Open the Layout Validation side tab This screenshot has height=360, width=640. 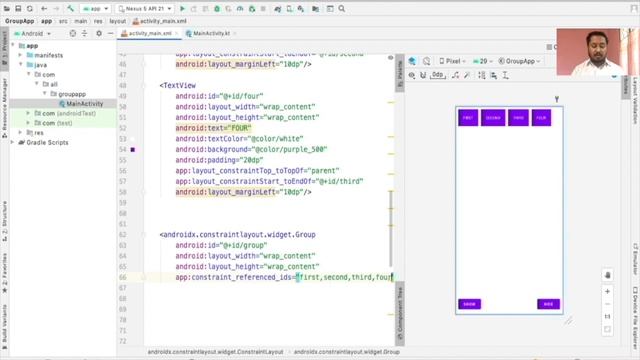click(x=635, y=101)
